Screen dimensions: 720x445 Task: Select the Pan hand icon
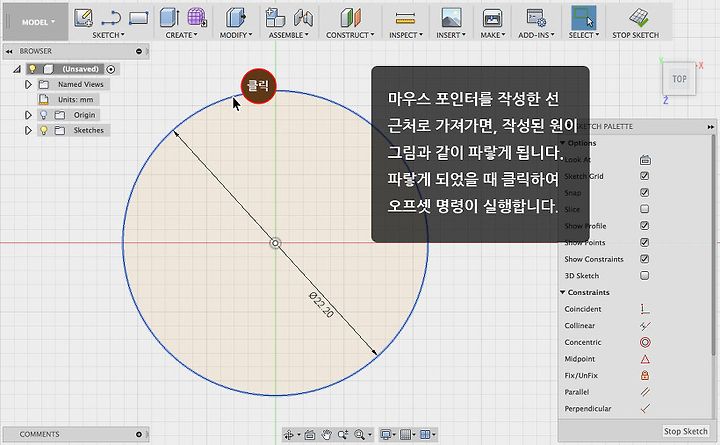[x=326, y=434]
